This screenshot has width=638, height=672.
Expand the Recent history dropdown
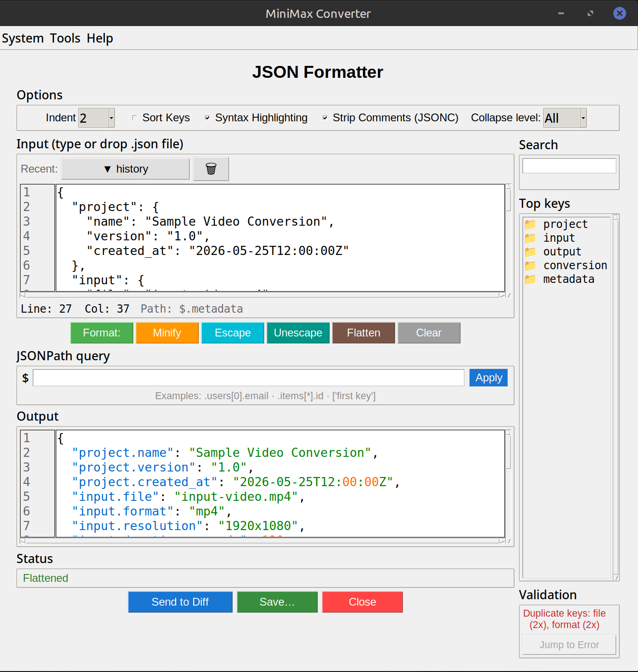click(125, 169)
